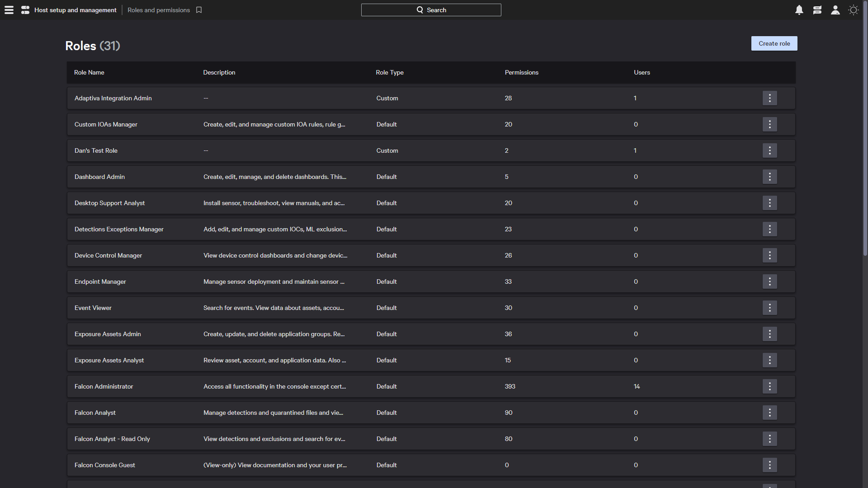Image resolution: width=868 pixels, height=488 pixels.
Task: Open the user profile icon
Action: pyautogui.click(x=835, y=10)
